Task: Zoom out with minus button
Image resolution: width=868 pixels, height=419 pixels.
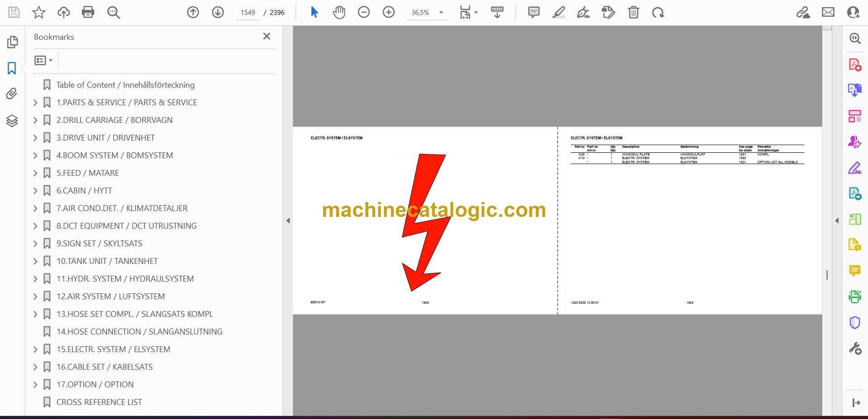Action: pos(364,12)
